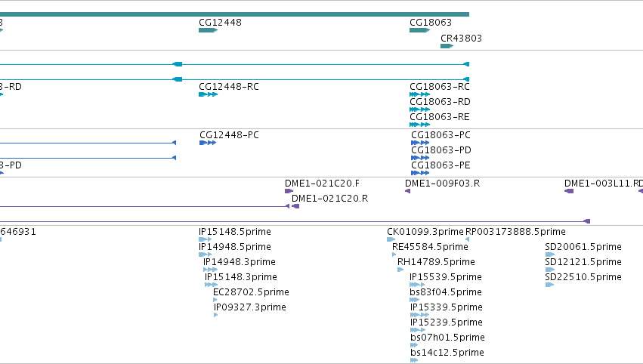
Task: Click the teal arrow glyph under CG12448
Action: coord(209,30)
